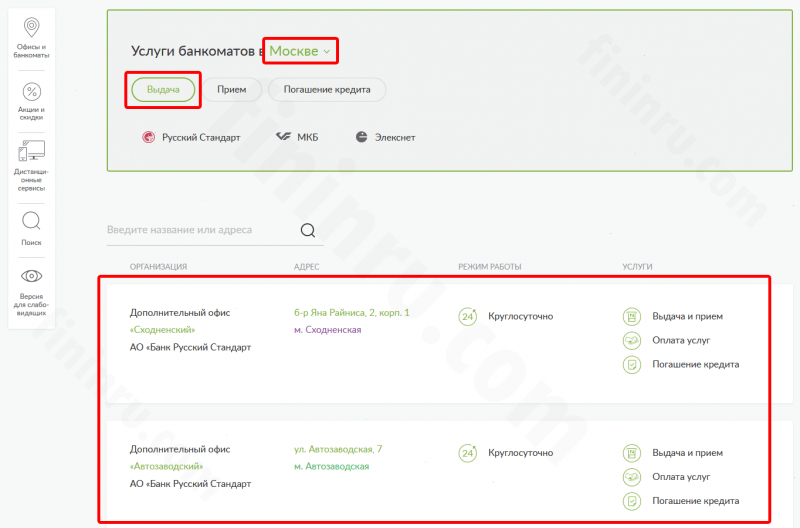The width and height of the screenshot is (800, 528).
Task: Open the percent icon for Акции и скидки
Action: pyautogui.click(x=32, y=92)
